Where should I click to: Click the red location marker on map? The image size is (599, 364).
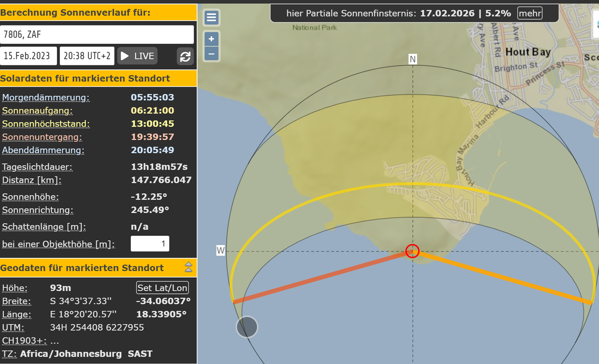412,250
